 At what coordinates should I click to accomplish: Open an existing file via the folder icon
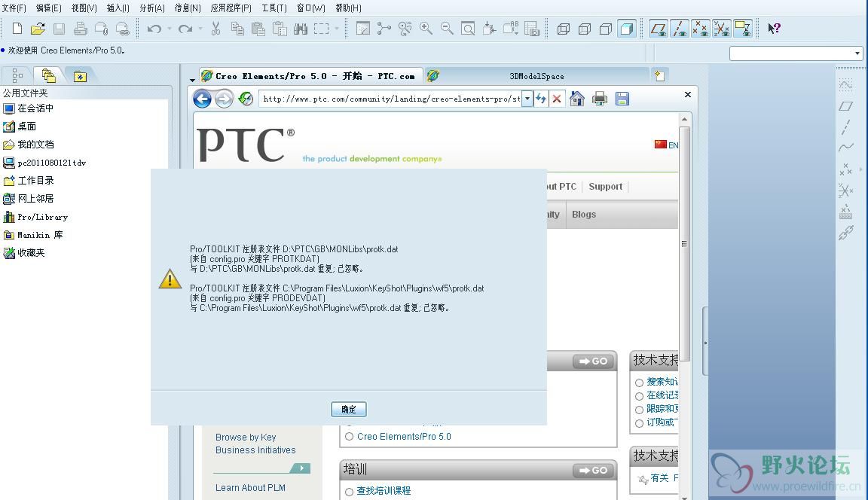pos(38,29)
